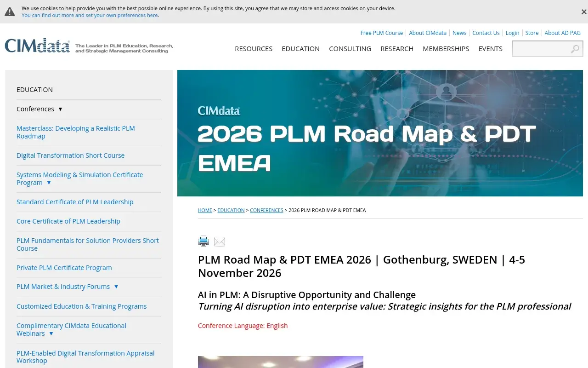Expand Systems Modeling & Simulation arrow
This screenshot has width=588, height=368.
coord(49,183)
